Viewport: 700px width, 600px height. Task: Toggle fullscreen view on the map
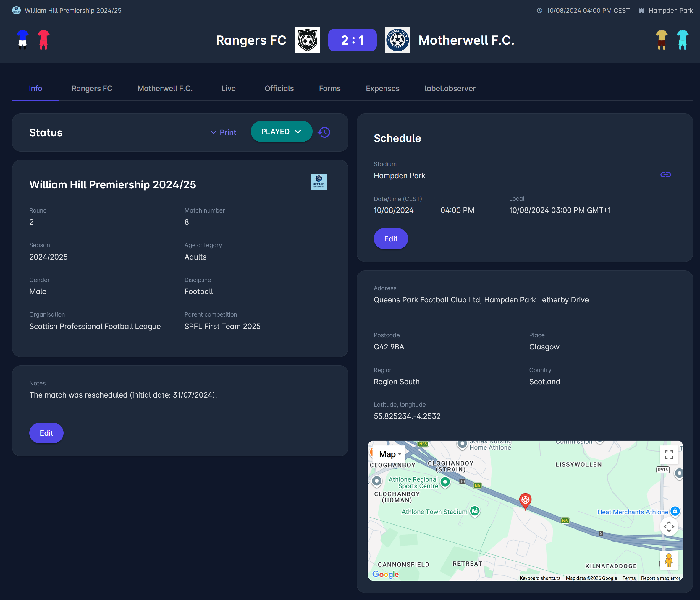[x=669, y=455]
